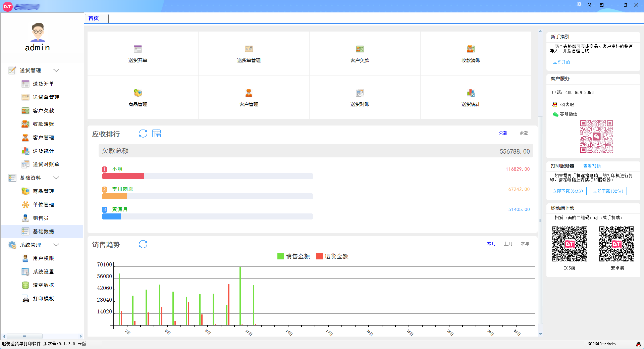Open table view icon beside 应收排行
The width and height of the screenshot is (644, 349).
[157, 134]
